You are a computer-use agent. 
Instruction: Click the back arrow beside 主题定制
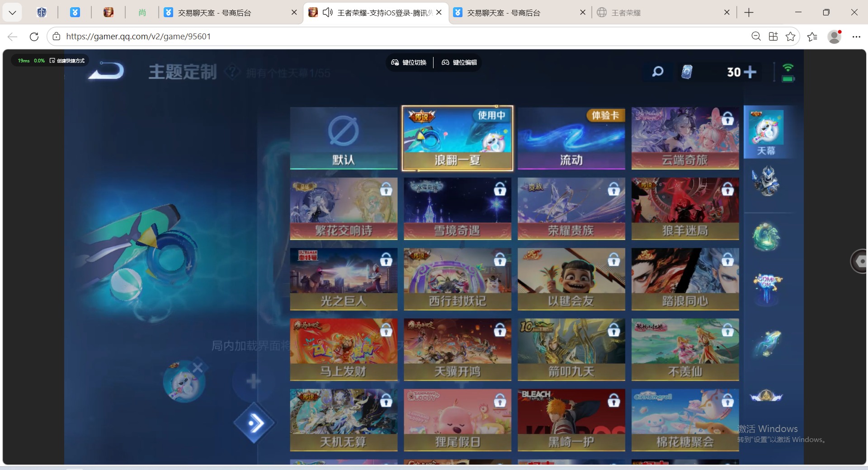coord(106,71)
